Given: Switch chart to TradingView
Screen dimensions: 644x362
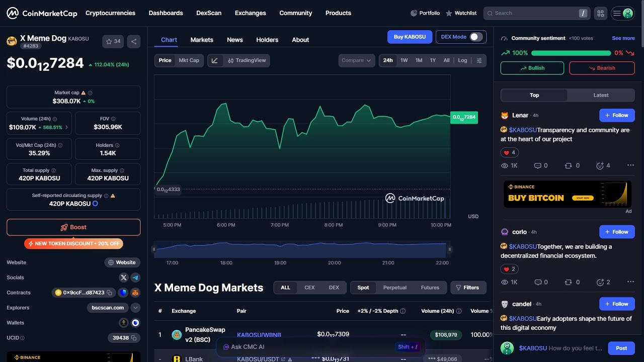Looking at the screenshot, I should (247, 60).
